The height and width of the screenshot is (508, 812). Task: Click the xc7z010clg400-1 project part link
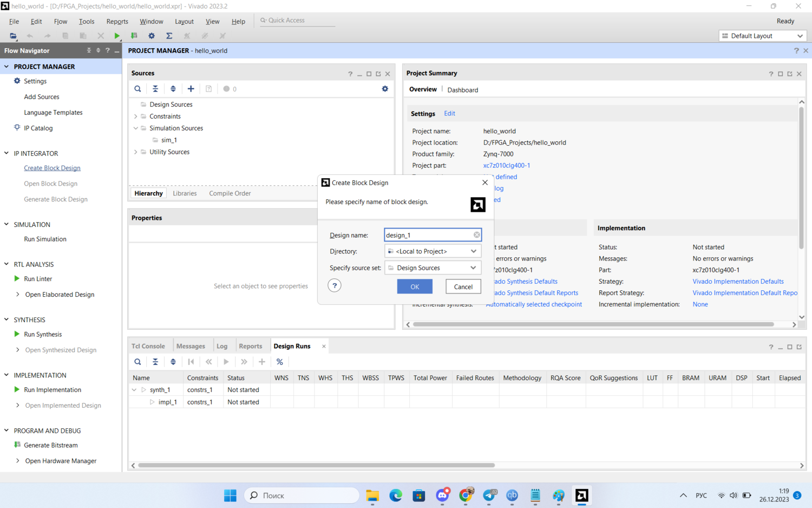[x=506, y=166]
